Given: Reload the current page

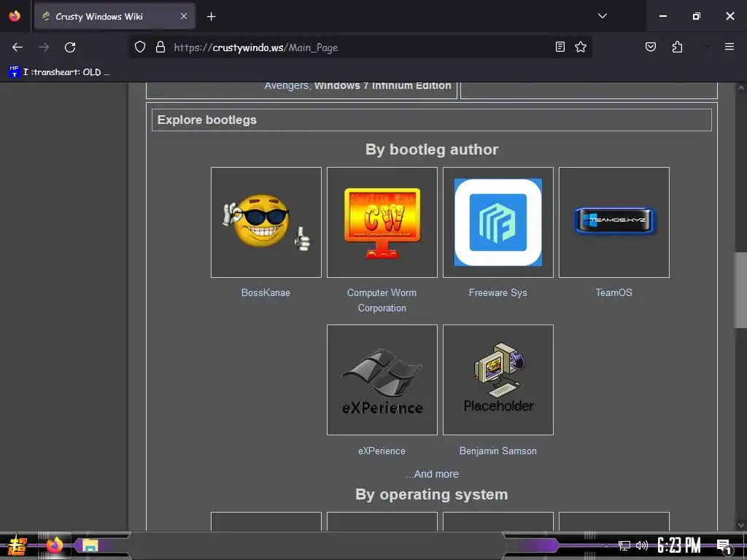Looking at the screenshot, I should (x=70, y=47).
